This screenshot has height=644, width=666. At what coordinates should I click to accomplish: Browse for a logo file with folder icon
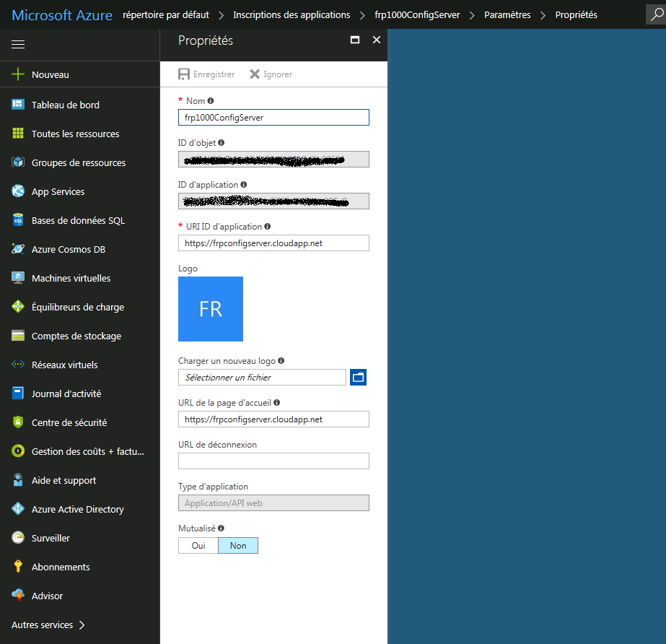point(358,377)
